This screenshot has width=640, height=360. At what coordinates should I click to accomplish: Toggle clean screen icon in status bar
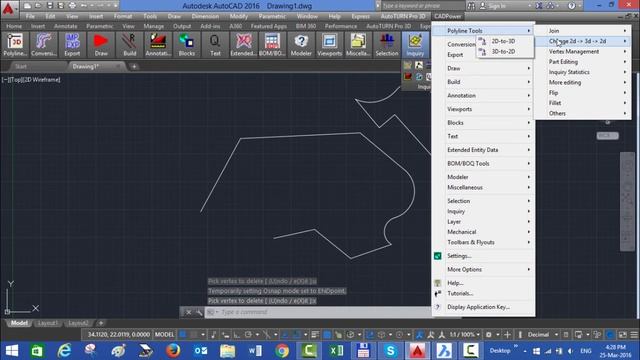click(622, 335)
